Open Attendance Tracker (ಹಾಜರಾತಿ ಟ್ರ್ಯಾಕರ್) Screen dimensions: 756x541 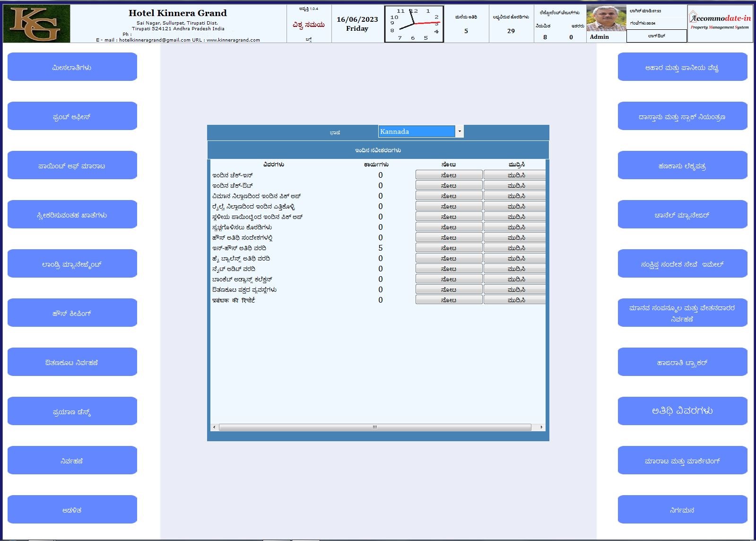tap(682, 362)
